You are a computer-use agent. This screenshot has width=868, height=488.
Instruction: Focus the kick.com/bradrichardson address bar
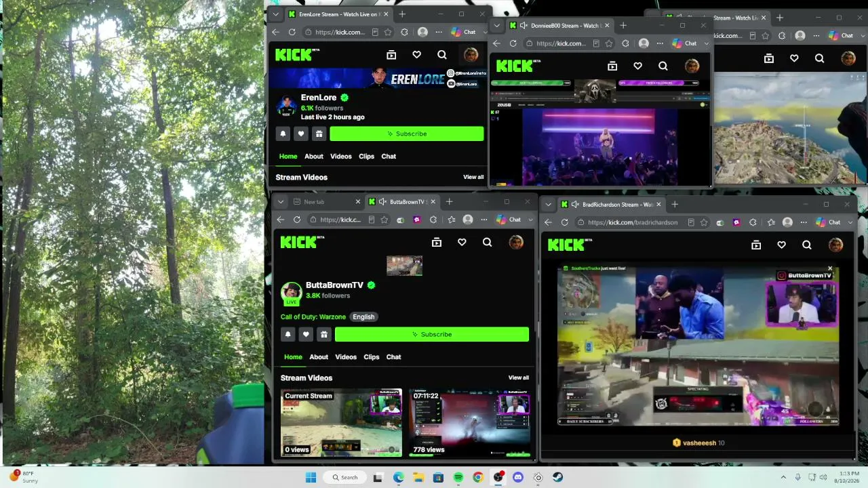click(x=632, y=222)
